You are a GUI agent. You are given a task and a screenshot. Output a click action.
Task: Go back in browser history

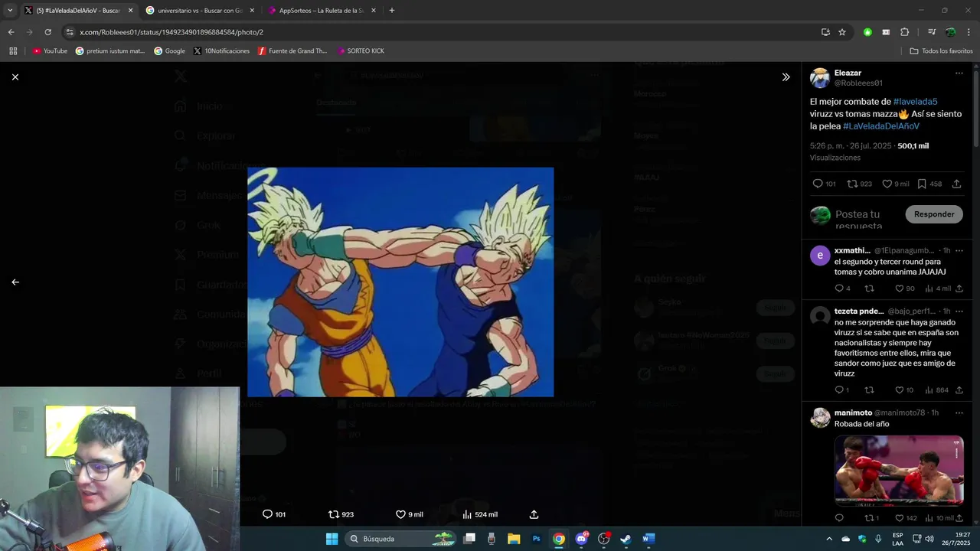tap(11, 32)
